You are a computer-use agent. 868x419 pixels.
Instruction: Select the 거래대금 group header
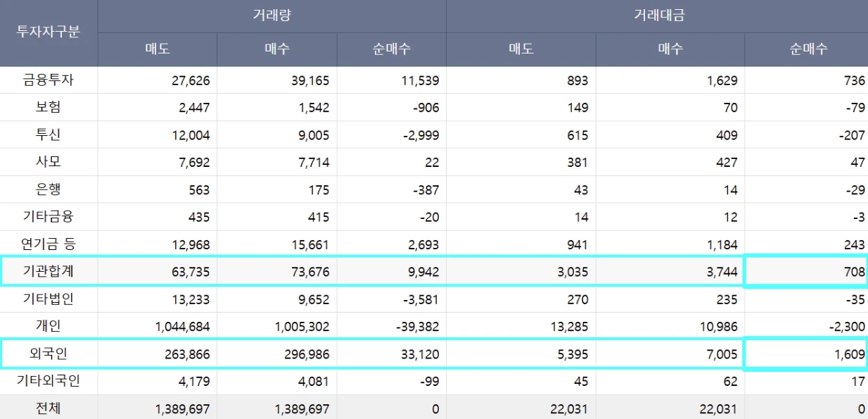coord(656,15)
